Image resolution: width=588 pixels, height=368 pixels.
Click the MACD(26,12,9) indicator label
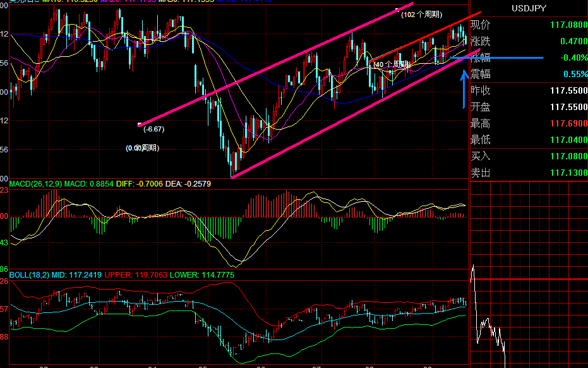point(35,184)
